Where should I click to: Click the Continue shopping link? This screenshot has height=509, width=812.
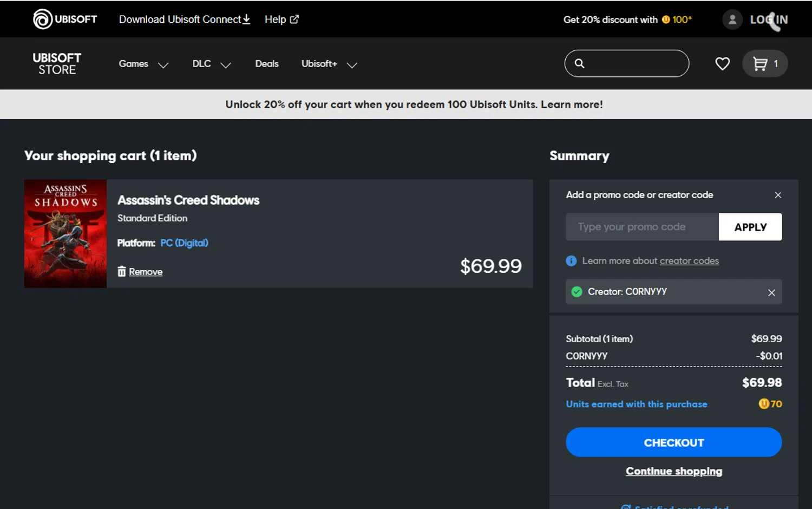pos(674,471)
